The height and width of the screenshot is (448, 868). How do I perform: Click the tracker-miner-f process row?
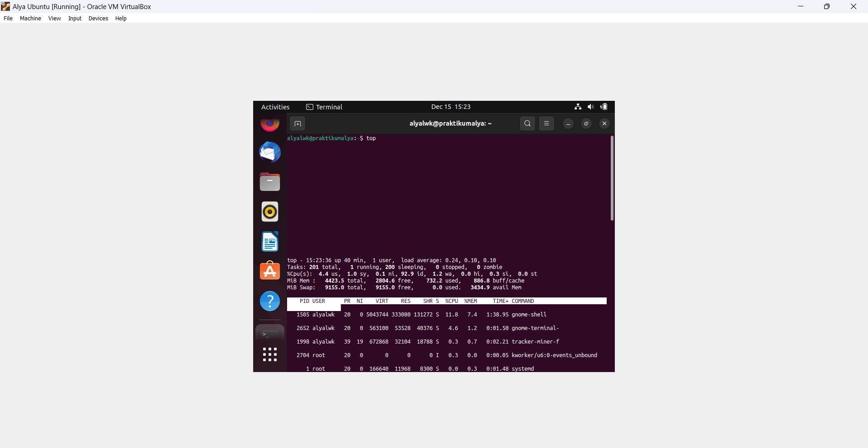(428, 342)
